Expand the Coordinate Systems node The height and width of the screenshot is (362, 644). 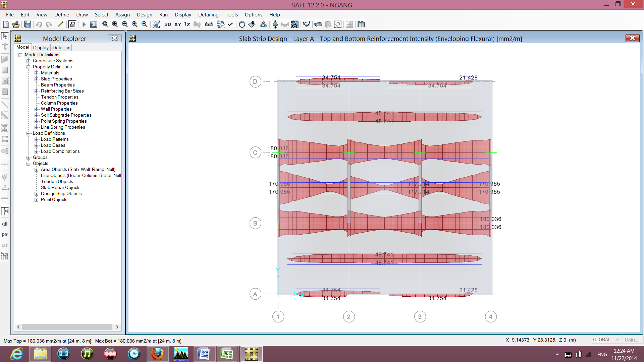29,61
